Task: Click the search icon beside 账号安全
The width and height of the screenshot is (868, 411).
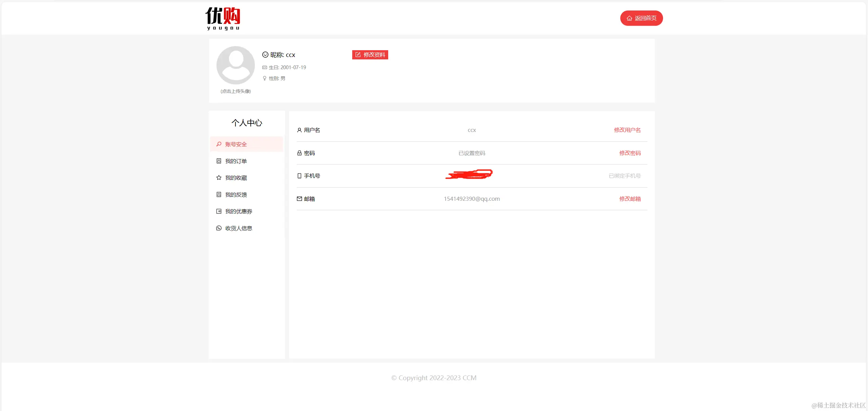Action: [219, 144]
